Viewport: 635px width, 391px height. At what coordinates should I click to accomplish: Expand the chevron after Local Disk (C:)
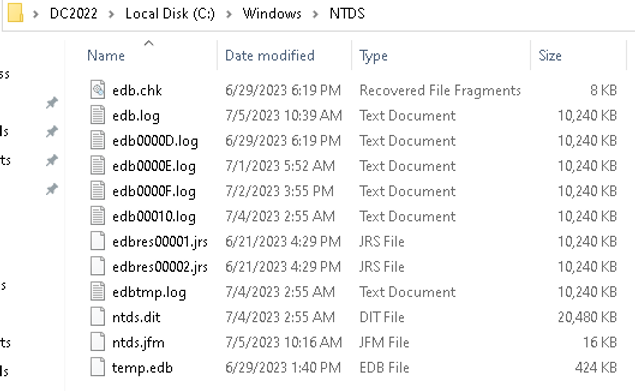coord(229,14)
